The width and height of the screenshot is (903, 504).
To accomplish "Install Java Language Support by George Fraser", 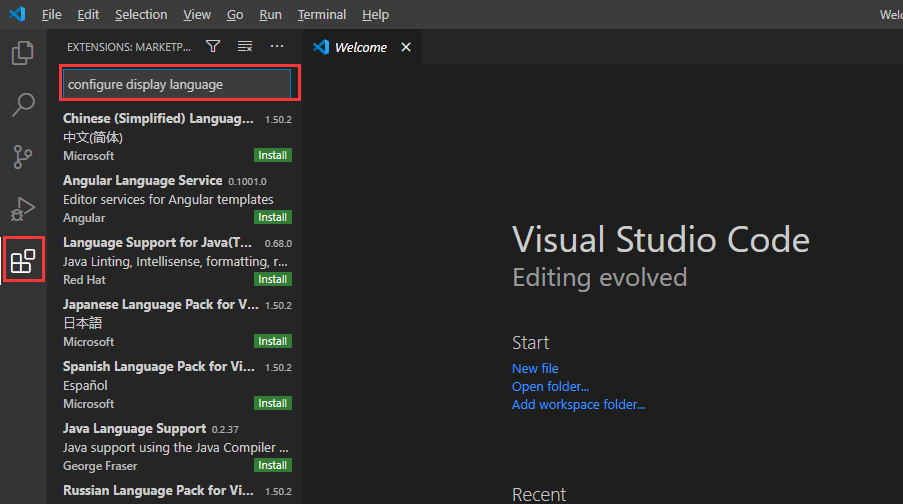I will click(272, 465).
